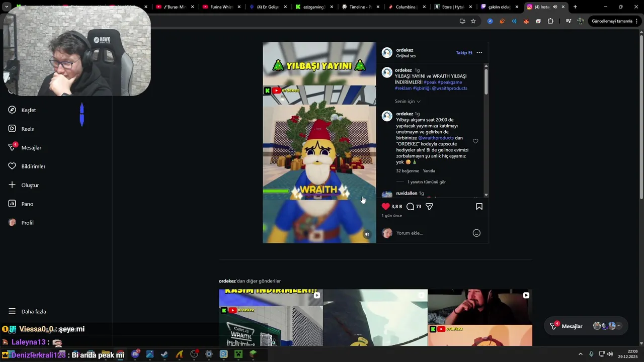
Task: Open floating Mesajlar panel
Action: click(x=586, y=326)
